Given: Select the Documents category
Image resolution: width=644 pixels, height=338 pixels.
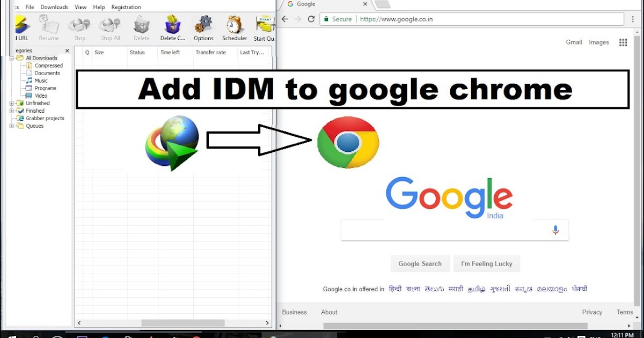Looking at the screenshot, I should pos(47,73).
